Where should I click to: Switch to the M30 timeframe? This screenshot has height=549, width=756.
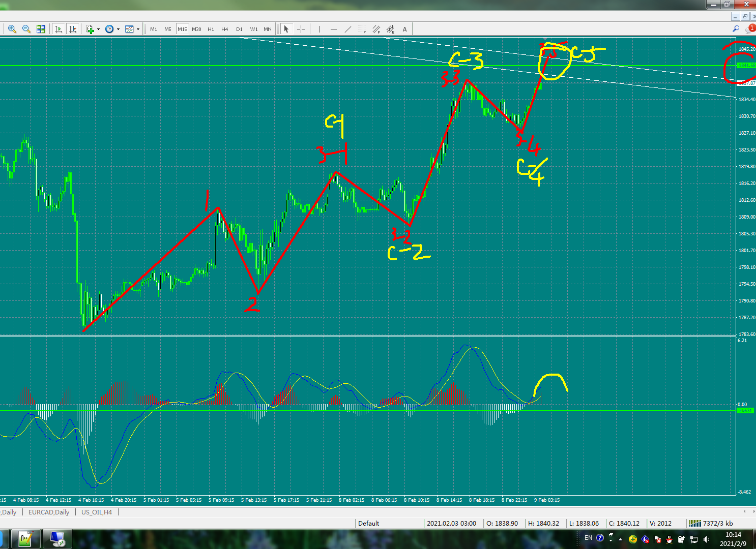(196, 29)
